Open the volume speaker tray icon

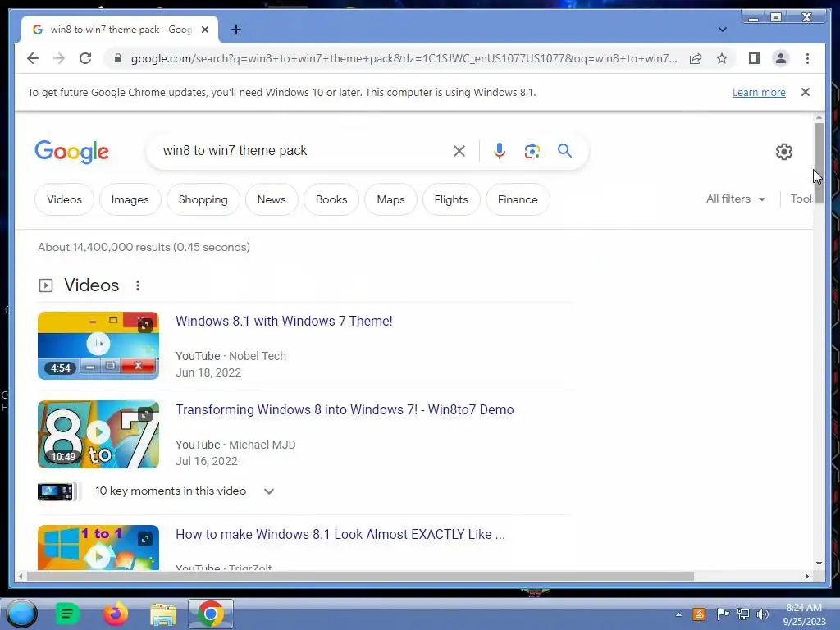click(762, 614)
